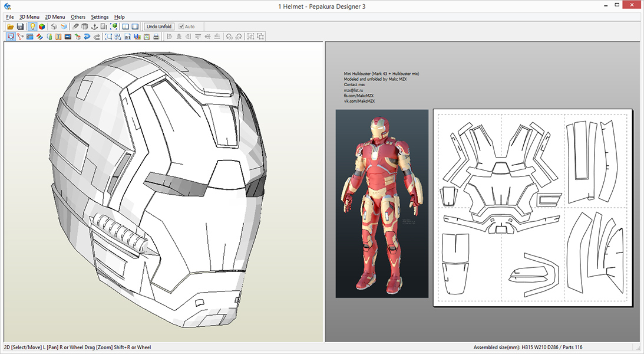Select the Input Image tool icon
The height and width of the screenshot is (354, 644).
pyautogui.click(x=68, y=37)
